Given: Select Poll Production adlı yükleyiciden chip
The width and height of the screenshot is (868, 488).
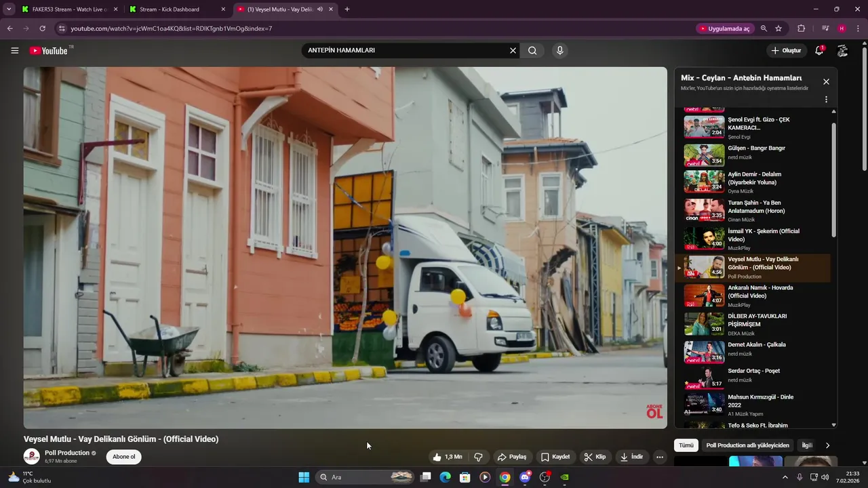Looking at the screenshot, I should click(x=747, y=445).
